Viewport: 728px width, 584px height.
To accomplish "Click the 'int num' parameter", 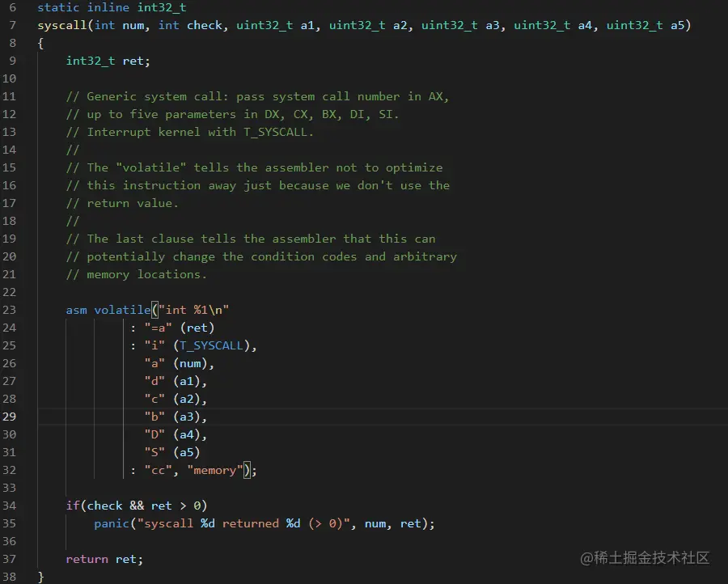I will point(119,25).
